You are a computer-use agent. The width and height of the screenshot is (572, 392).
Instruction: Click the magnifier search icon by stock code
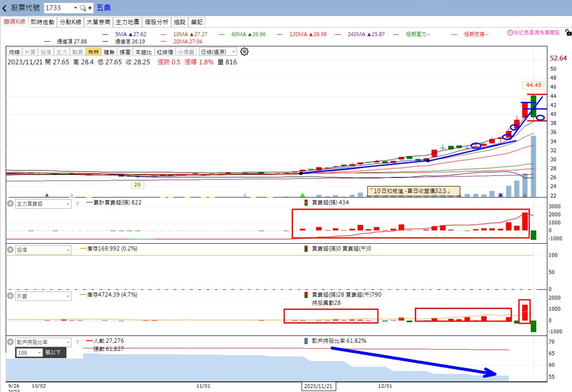[x=82, y=8]
